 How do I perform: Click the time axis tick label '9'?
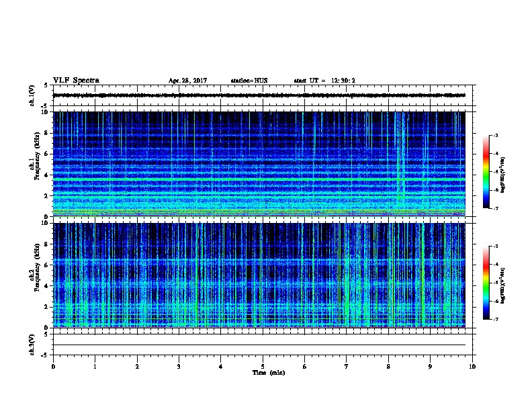430,367
